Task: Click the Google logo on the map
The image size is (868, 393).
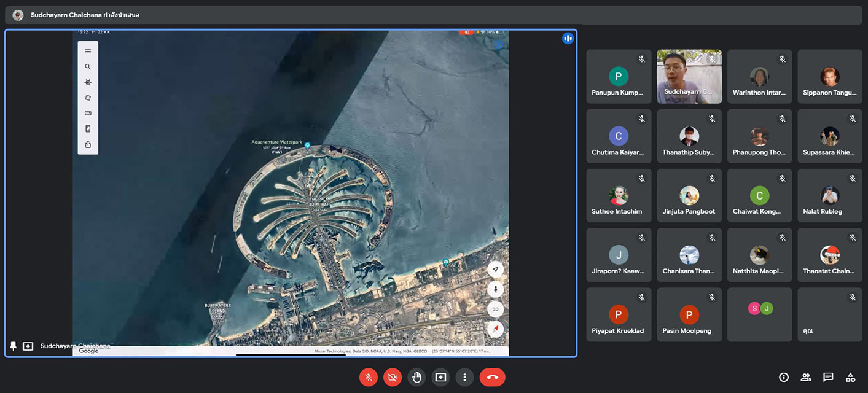Action: pyautogui.click(x=88, y=351)
